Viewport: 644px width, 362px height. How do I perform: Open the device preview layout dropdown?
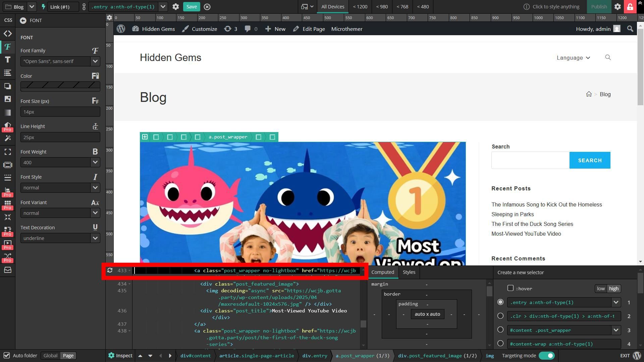[x=307, y=7]
